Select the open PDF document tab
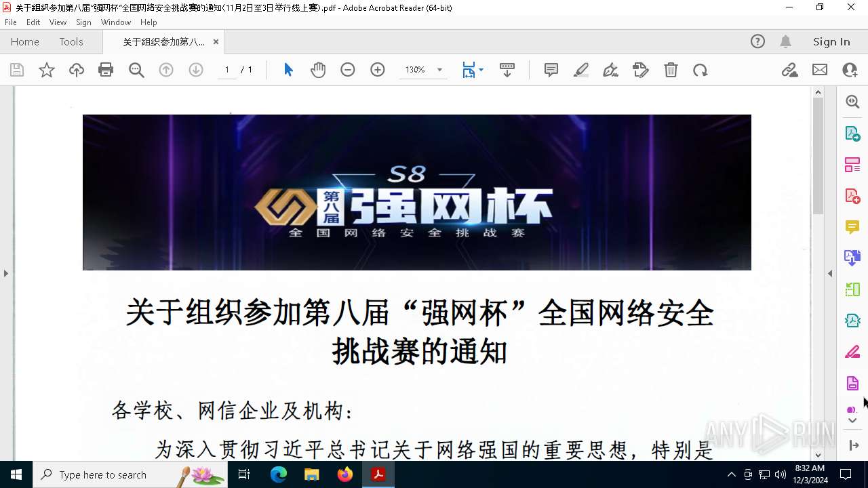This screenshot has width=868, height=488. 163,41
